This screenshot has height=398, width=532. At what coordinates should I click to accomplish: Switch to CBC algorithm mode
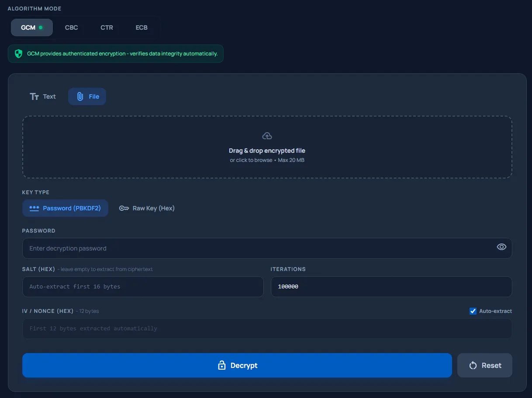(x=71, y=27)
